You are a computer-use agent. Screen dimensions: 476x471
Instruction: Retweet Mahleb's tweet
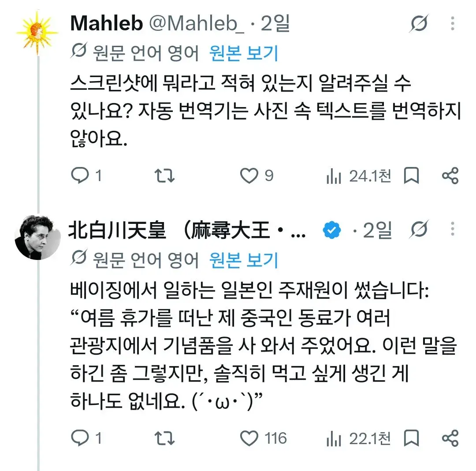click(x=164, y=175)
